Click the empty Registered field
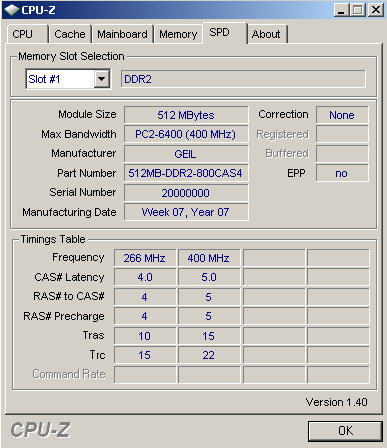 coord(342,134)
